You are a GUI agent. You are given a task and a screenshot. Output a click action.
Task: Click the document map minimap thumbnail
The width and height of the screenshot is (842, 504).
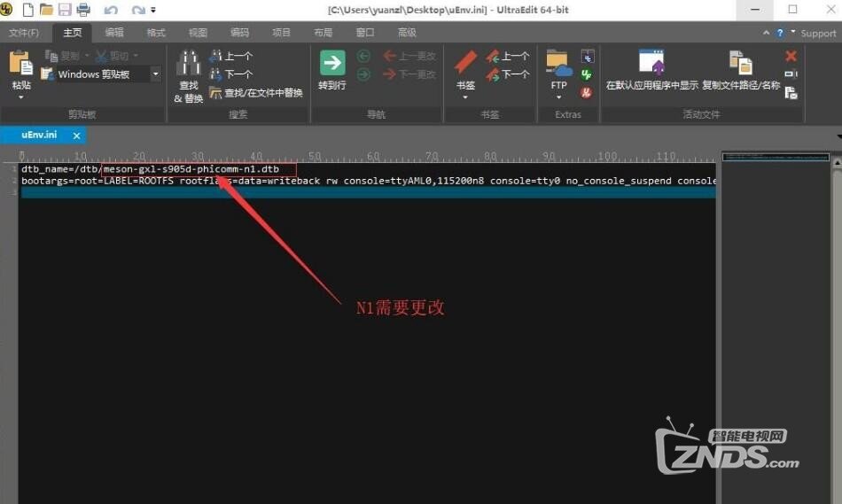pyautogui.click(x=776, y=158)
